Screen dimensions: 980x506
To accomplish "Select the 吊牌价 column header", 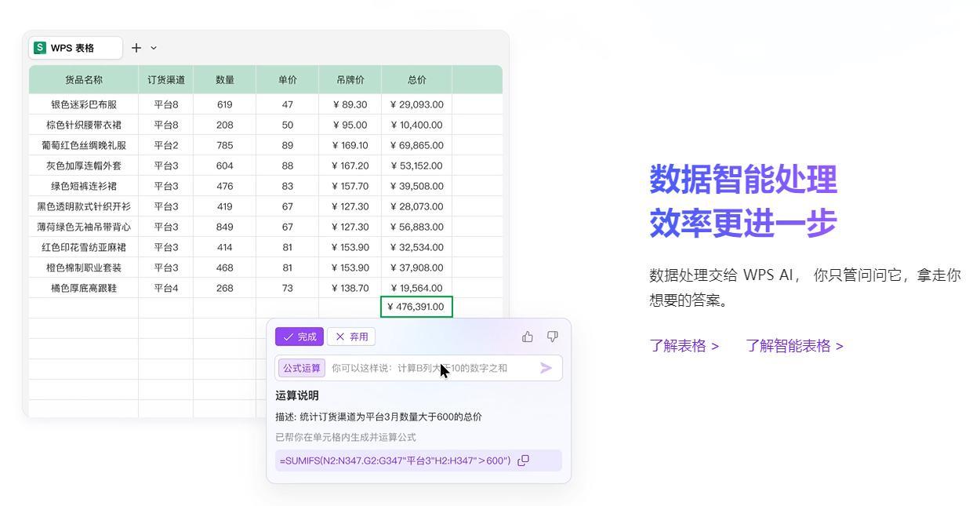I will point(350,80).
